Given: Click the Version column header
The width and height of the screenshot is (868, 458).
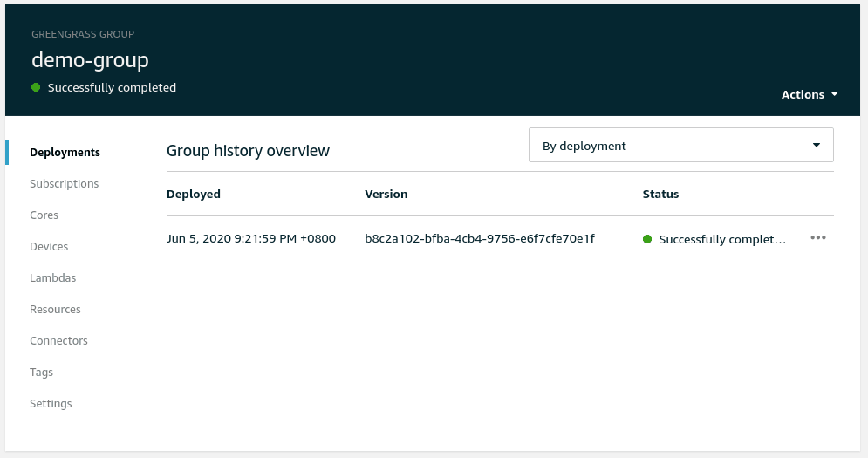Looking at the screenshot, I should [x=386, y=194].
